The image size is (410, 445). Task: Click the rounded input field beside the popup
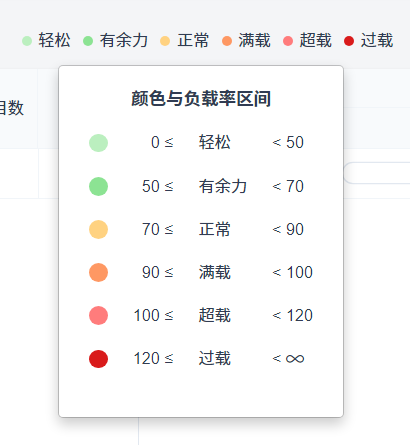pyautogui.click(x=377, y=173)
